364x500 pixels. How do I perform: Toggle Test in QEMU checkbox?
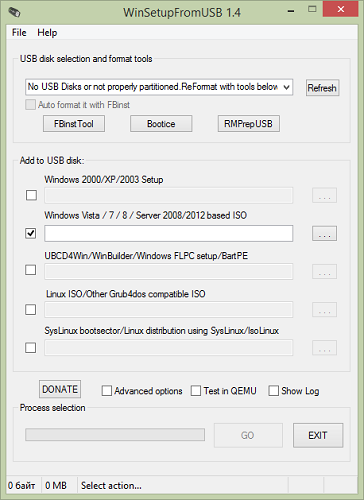tap(196, 391)
